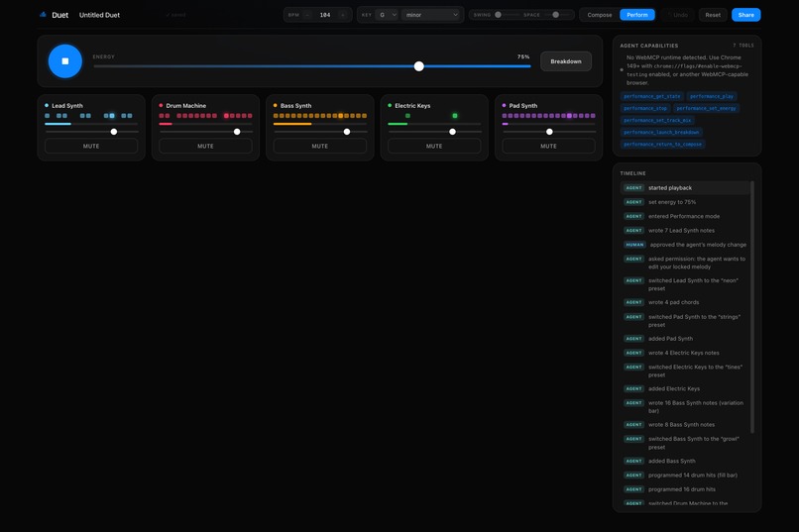Viewport: 799px width, 532px height.
Task: Select "added Electric Keys" timeline entry
Action: (685, 389)
